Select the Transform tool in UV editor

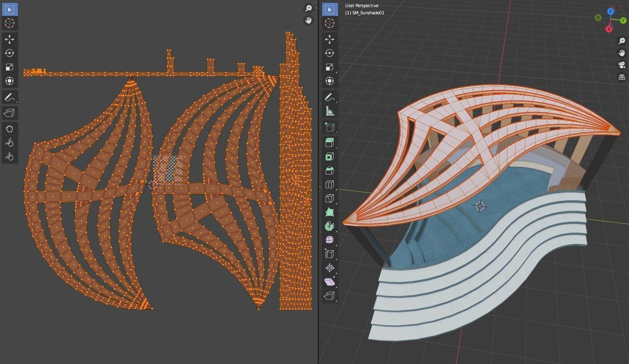10,81
